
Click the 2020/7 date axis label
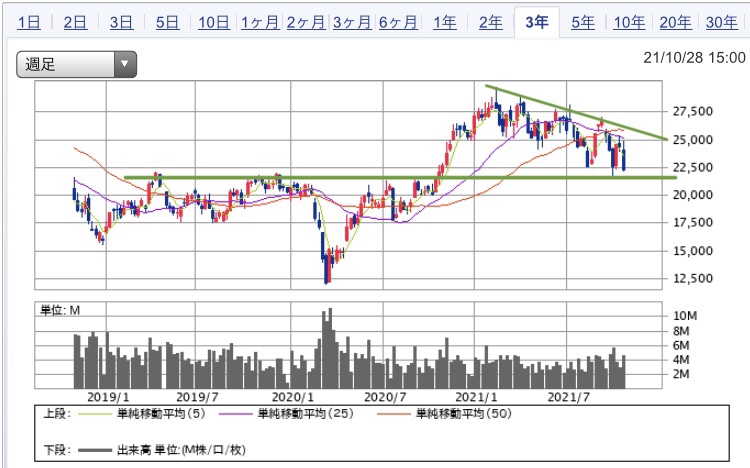pos(385,397)
